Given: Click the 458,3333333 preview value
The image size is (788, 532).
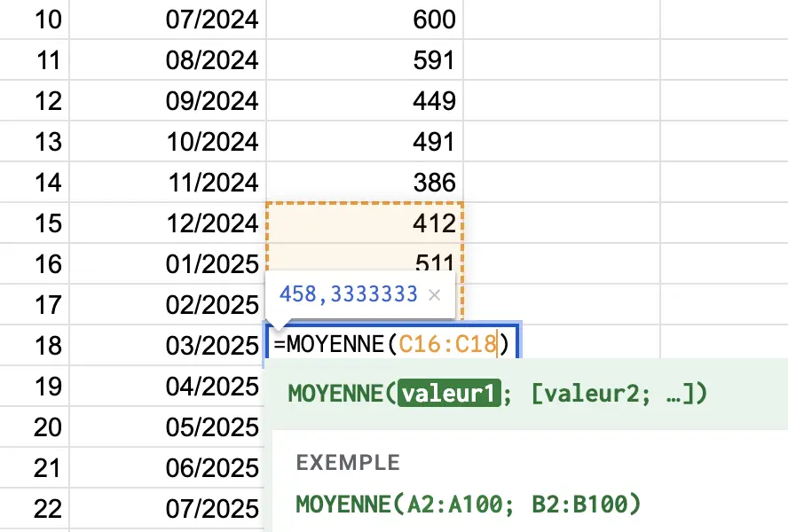Looking at the screenshot, I should pos(348,294).
